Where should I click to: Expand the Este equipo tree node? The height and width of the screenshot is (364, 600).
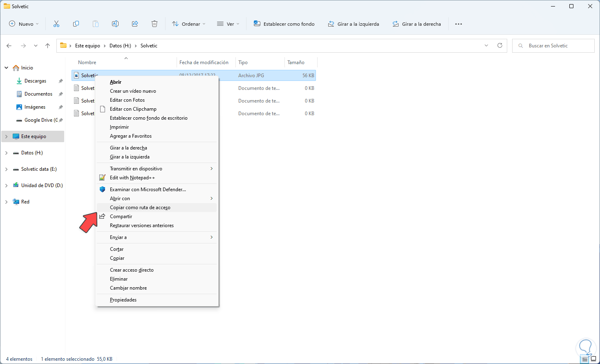tap(6, 136)
